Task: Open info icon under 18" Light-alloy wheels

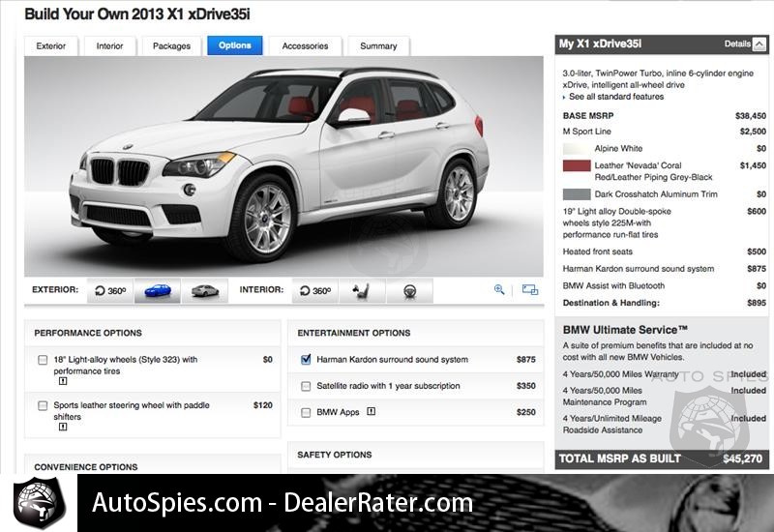Action: coord(63,381)
